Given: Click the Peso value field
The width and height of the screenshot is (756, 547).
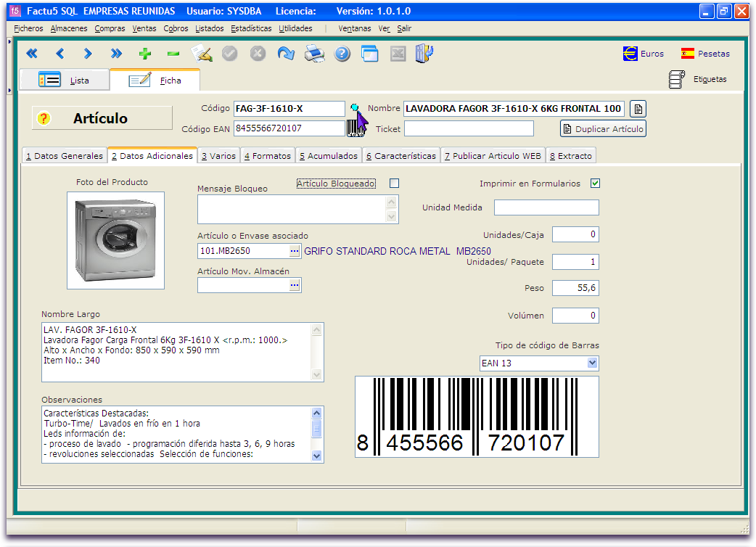Looking at the screenshot, I should (575, 288).
